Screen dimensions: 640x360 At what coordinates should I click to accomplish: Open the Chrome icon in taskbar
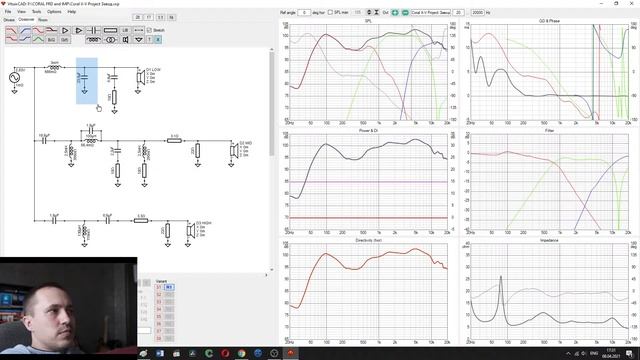pos(241,353)
